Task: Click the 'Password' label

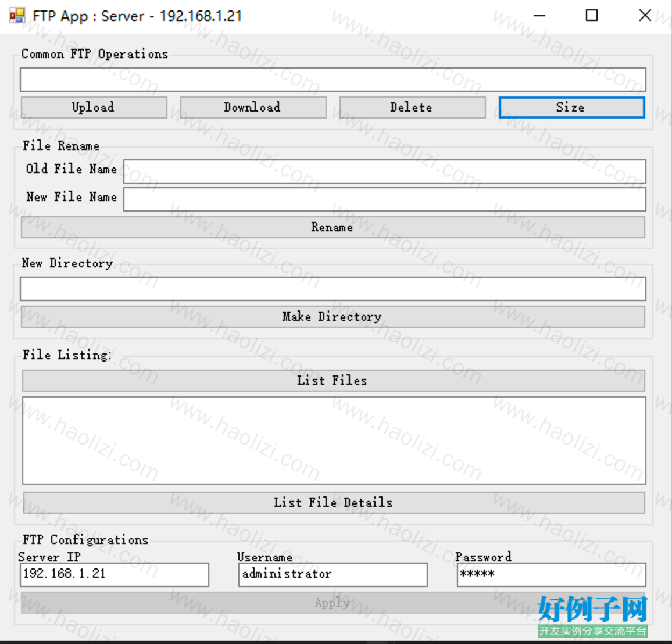Action: pos(484,557)
